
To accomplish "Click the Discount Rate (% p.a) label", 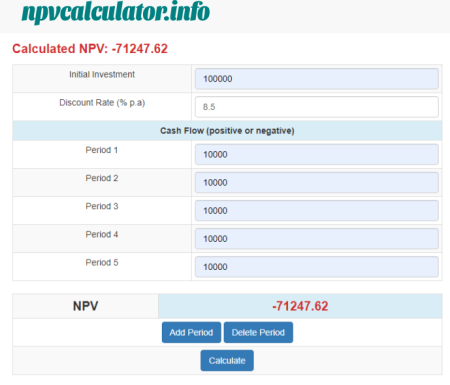I will pos(102,103).
